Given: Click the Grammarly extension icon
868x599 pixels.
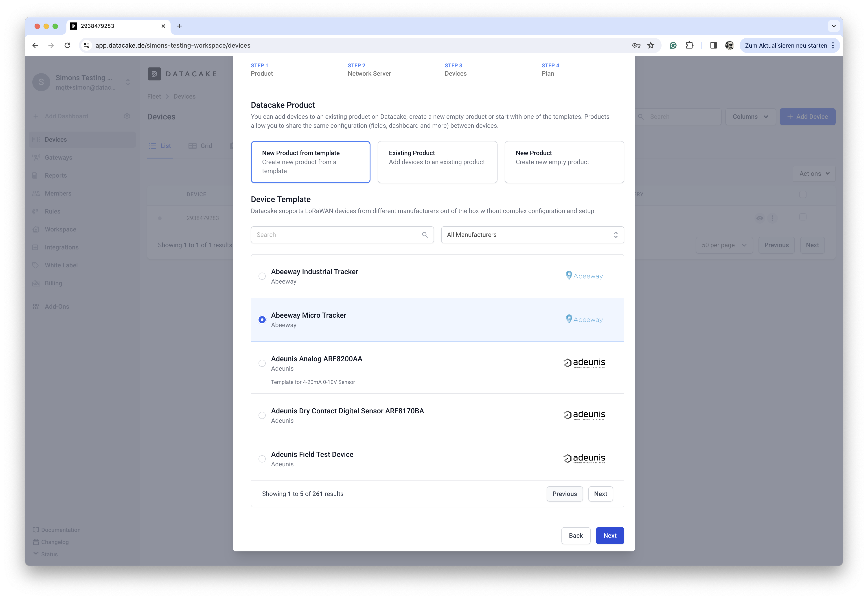Looking at the screenshot, I should coord(673,45).
